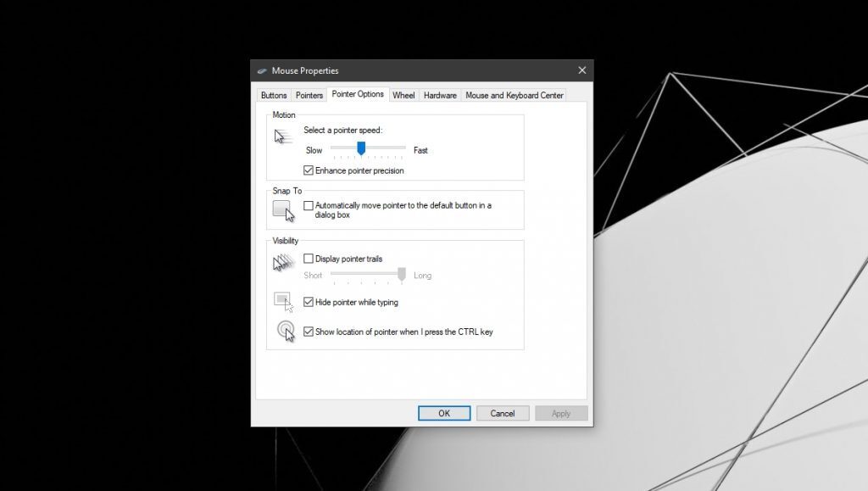Click the CTRL pointer location circle icon

(285, 332)
